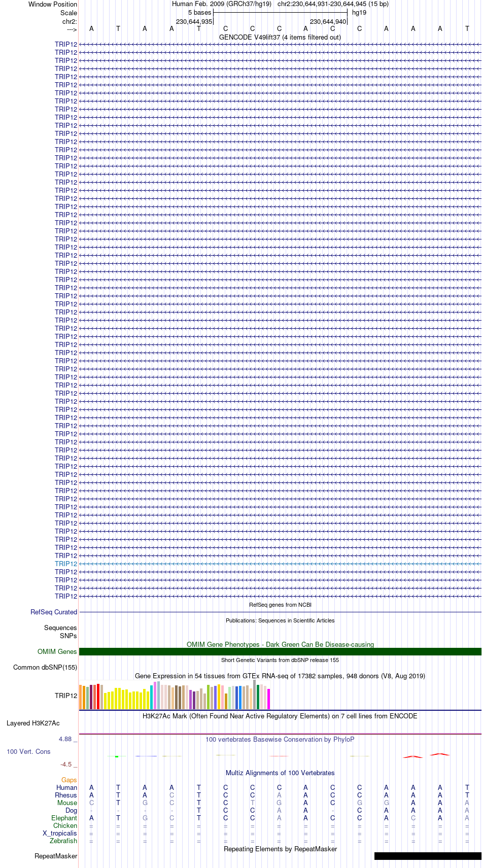Click 'Multiz Alignments of 100 Vertebrates' title
Viewport: 482px width, 868px height.
(x=280, y=773)
